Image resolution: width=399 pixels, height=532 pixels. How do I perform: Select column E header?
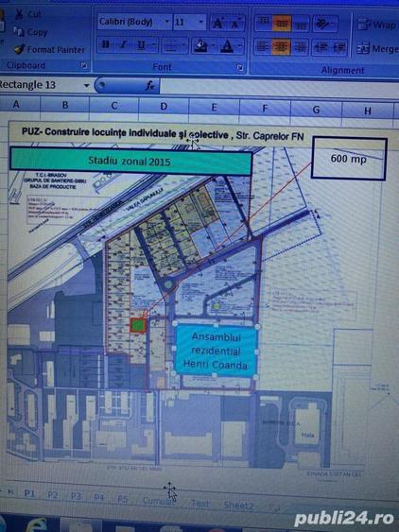pos(214,108)
